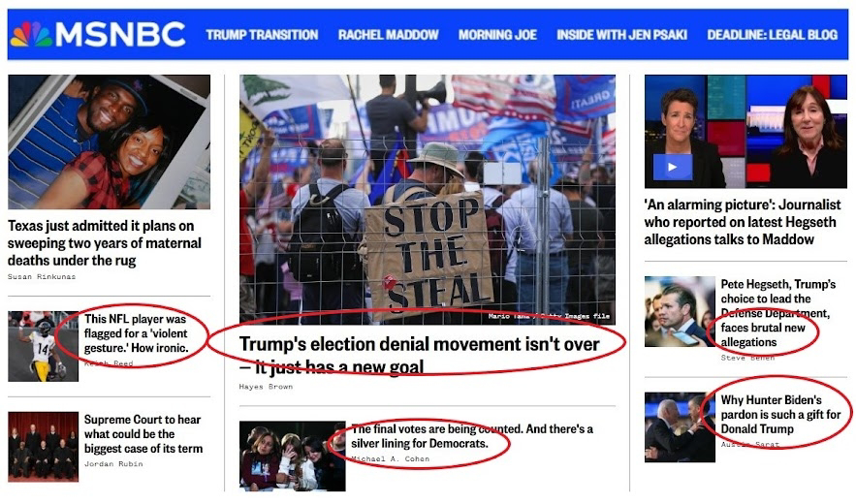Open the Hunter Biden pardon article
Image resolution: width=856 pixels, height=504 pixels.
[x=780, y=414]
